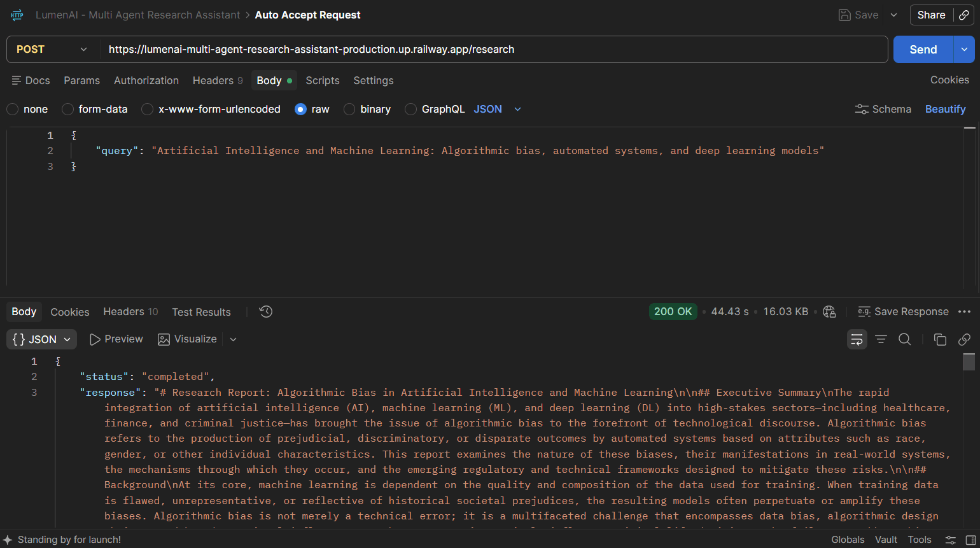Open the Scripts tab
Viewport: 980px width, 548px height.
click(x=323, y=81)
